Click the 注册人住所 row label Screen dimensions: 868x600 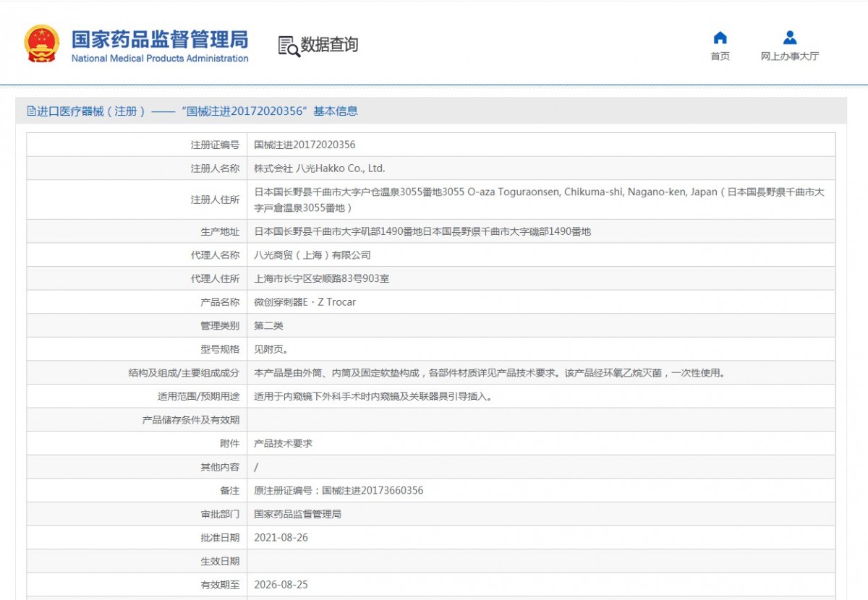coord(215,200)
